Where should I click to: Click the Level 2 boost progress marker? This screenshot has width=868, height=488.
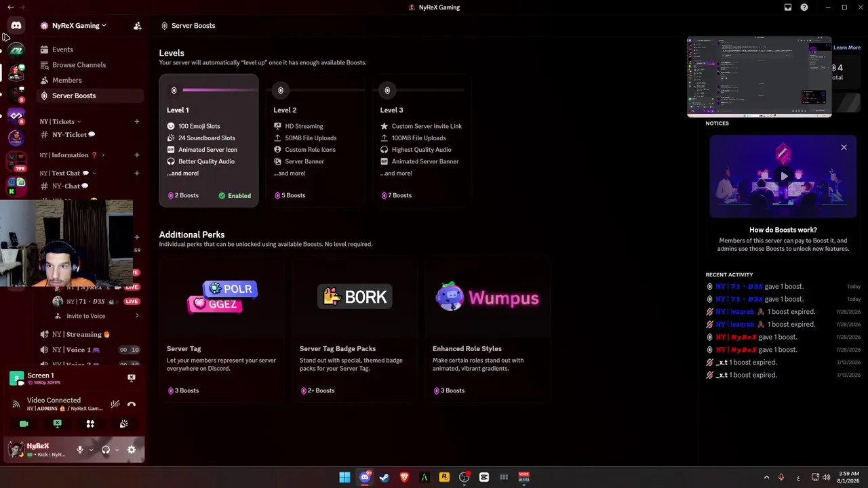[281, 90]
